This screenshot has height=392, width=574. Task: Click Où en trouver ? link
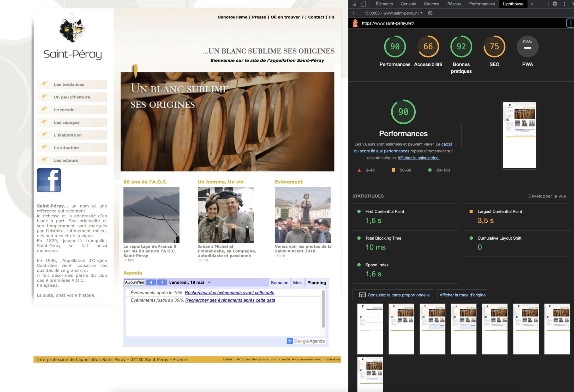click(x=287, y=17)
